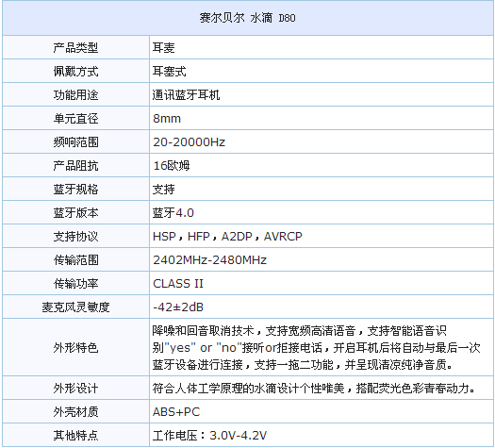The height and width of the screenshot is (448, 495).
Task: Click the ABS+PC material value
Action: click(x=176, y=412)
